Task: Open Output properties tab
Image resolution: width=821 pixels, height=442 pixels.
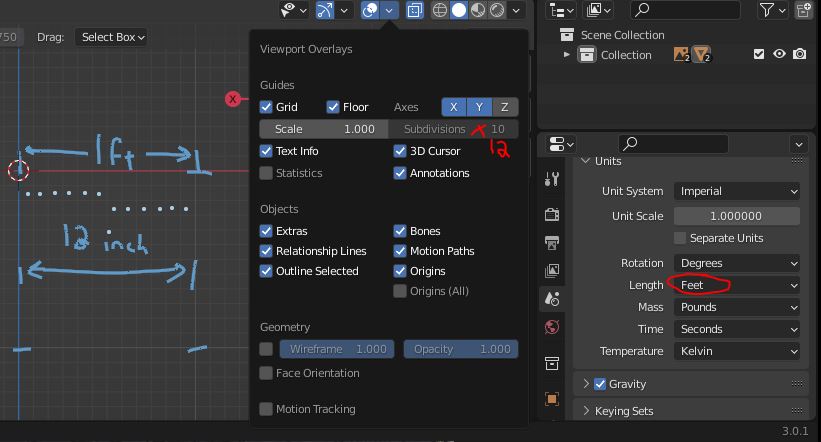Action: pos(552,242)
